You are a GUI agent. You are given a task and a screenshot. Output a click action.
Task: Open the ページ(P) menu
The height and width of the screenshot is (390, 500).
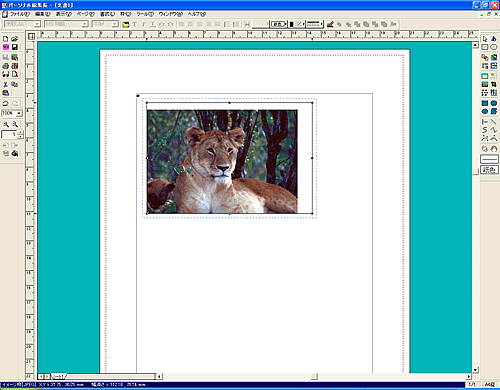(86, 14)
